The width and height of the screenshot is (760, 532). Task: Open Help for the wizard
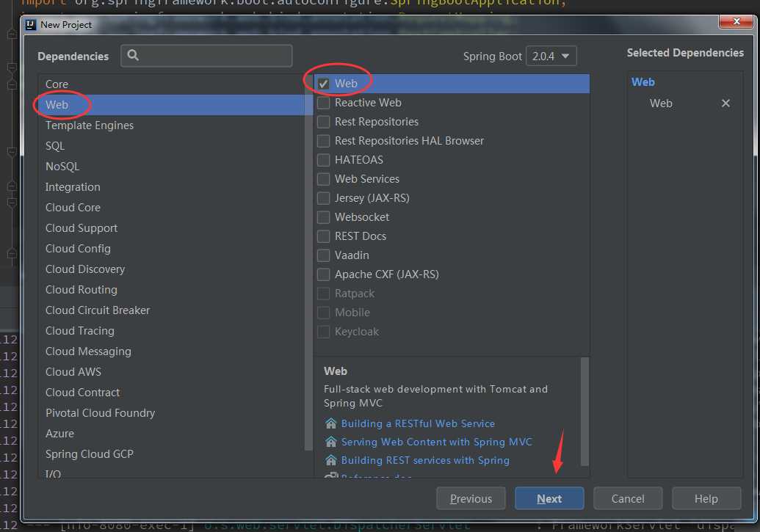click(706, 498)
